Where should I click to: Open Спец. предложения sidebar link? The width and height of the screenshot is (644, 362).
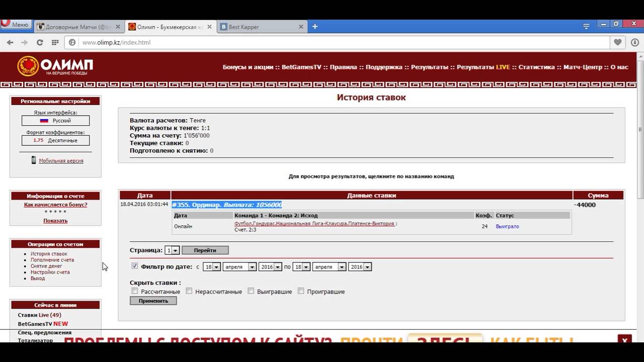pos(44,332)
